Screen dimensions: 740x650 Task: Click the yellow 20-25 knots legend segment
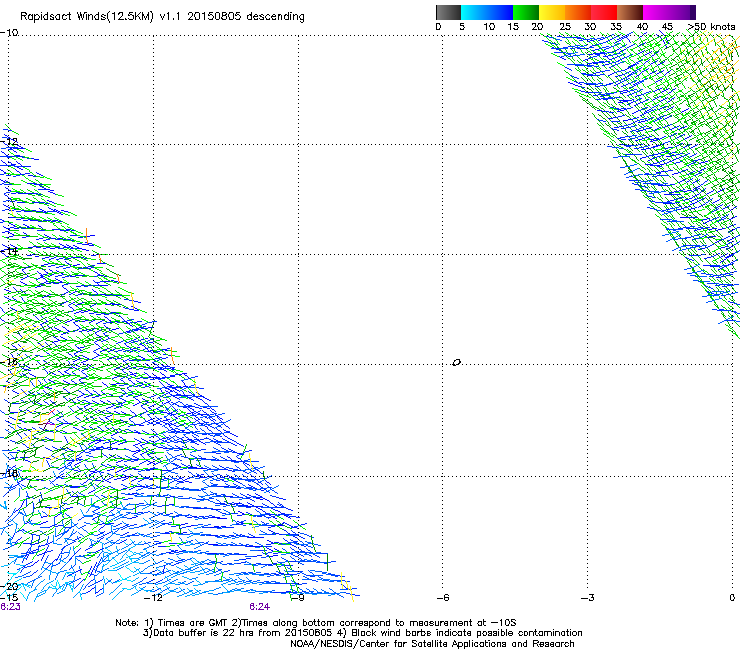click(552, 12)
